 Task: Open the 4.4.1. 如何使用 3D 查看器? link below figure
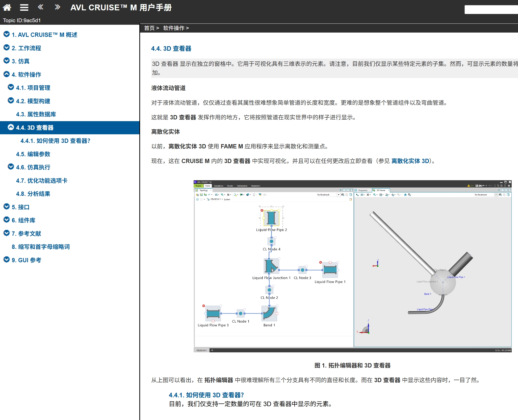pos(206,395)
